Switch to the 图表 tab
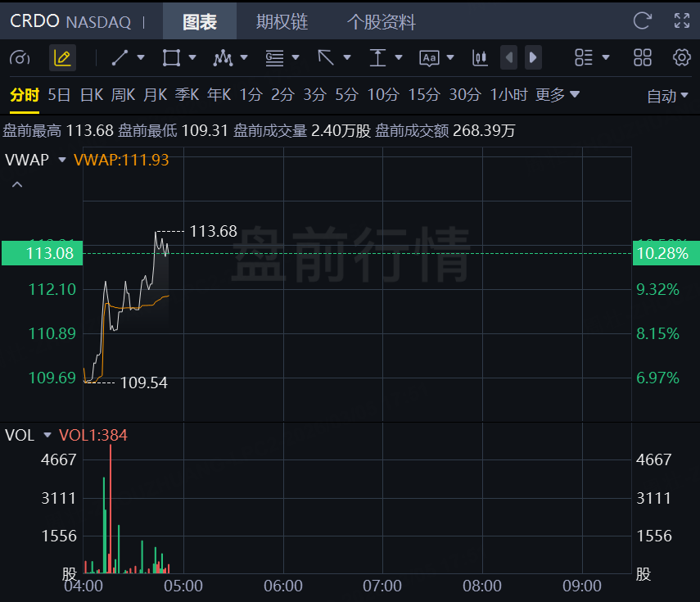 point(200,21)
